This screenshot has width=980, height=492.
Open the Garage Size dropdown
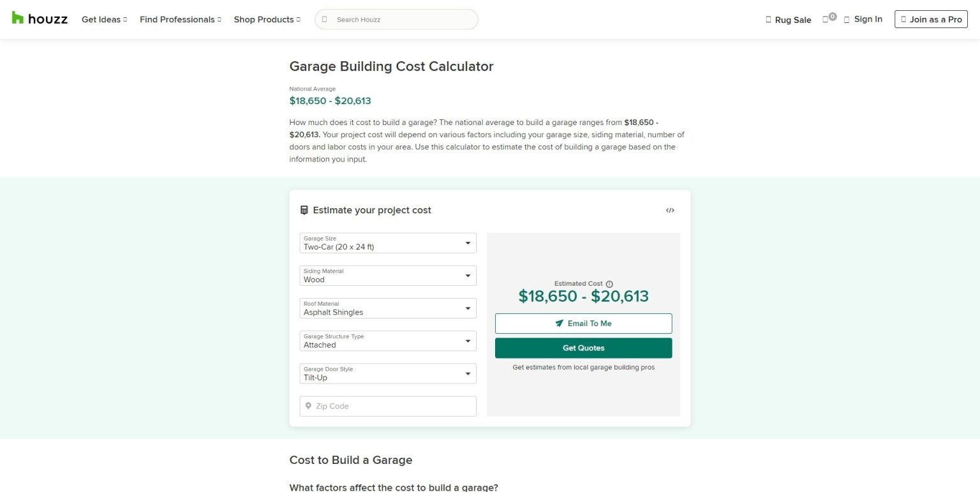[x=387, y=243]
